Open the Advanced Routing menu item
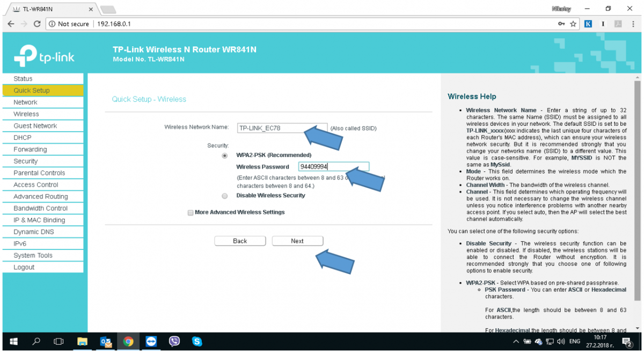644x352 pixels. tap(43, 197)
